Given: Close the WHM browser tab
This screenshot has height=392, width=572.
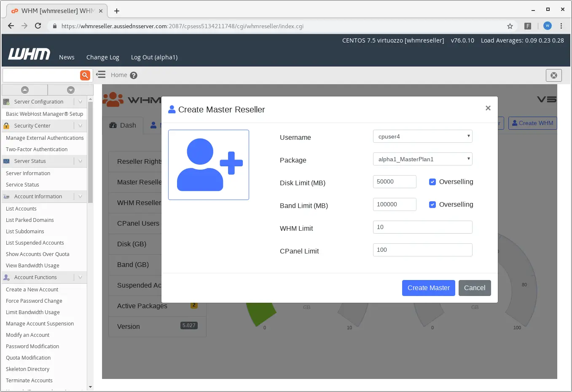Looking at the screenshot, I should 101,11.
